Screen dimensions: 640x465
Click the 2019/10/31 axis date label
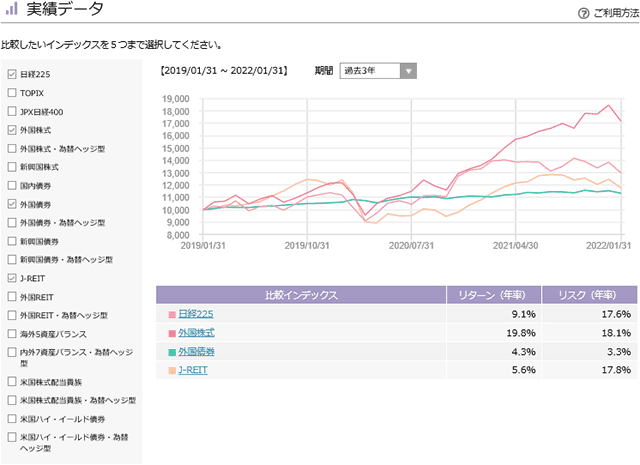(x=307, y=246)
